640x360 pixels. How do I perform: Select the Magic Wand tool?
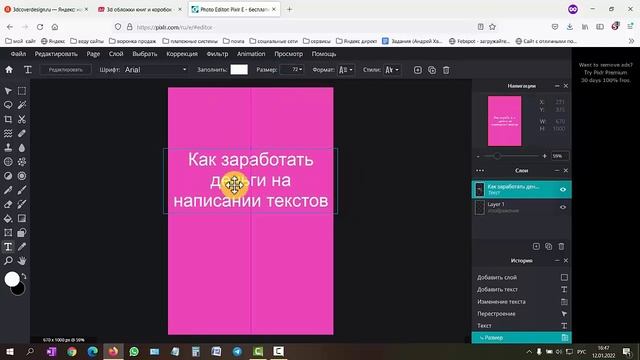(x=22, y=105)
